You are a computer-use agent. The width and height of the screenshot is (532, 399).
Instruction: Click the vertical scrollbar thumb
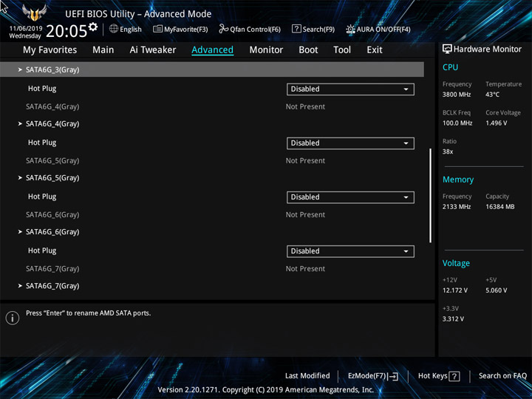(x=430, y=195)
